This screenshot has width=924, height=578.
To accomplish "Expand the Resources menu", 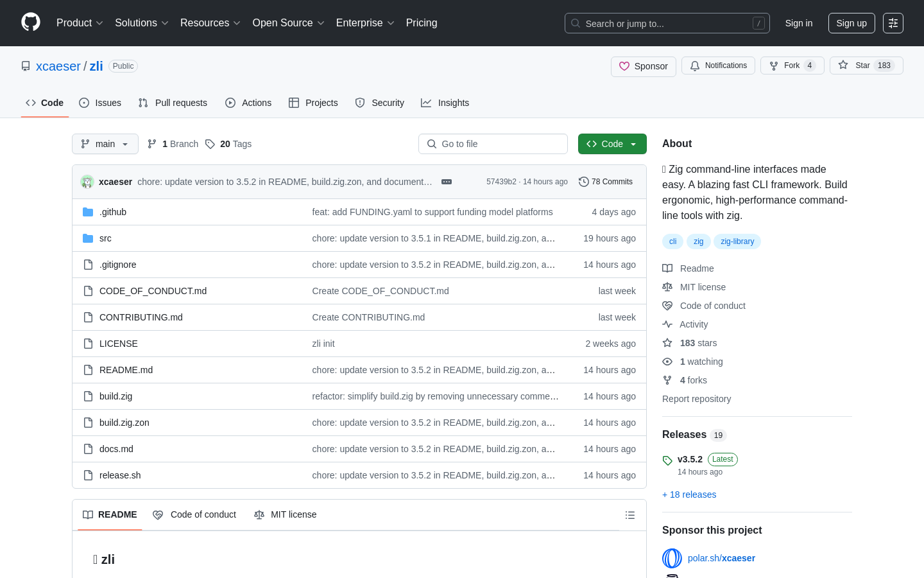I will (210, 23).
